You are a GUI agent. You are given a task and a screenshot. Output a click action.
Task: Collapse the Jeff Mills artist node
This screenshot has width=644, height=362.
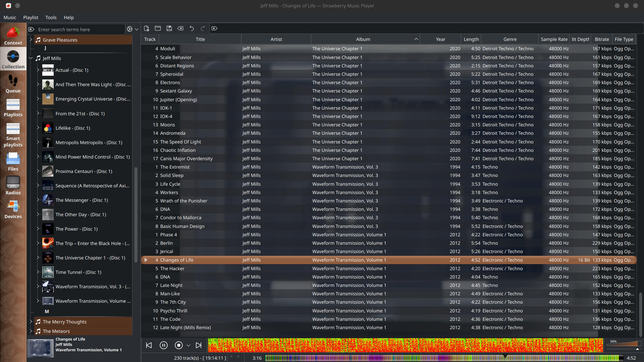[31, 58]
